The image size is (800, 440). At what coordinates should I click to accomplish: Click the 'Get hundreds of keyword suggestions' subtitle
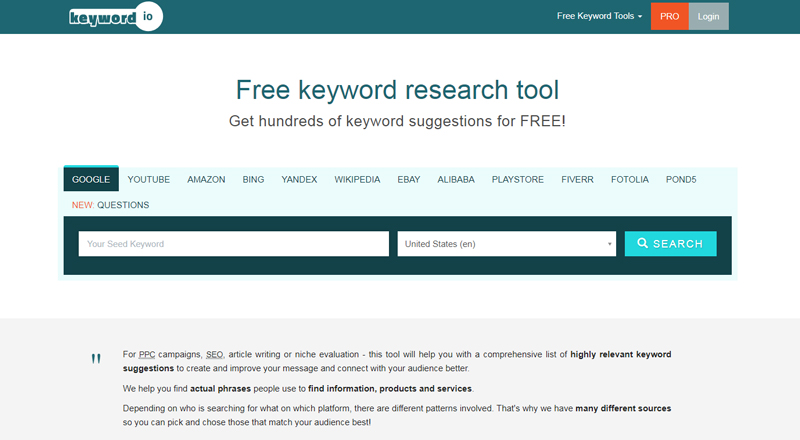[x=397, y=121]
